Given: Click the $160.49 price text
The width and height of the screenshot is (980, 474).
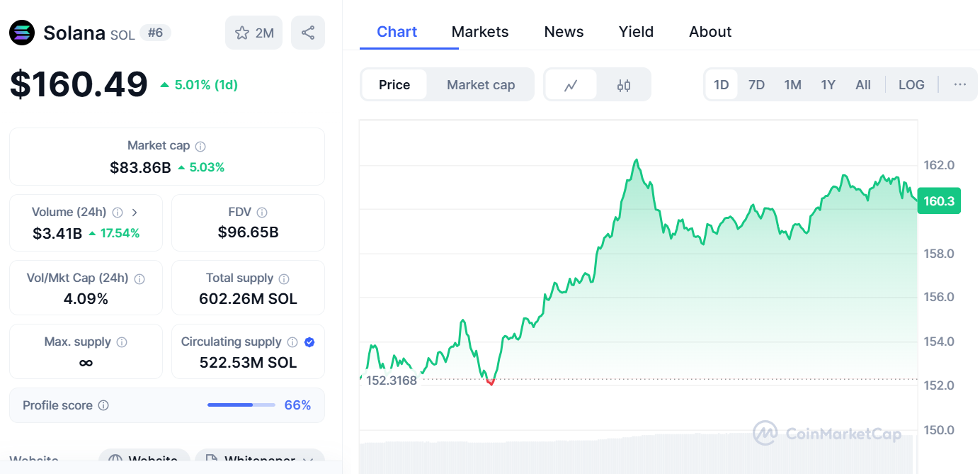Looking at the screenshot, I should (x=79, y=84).
